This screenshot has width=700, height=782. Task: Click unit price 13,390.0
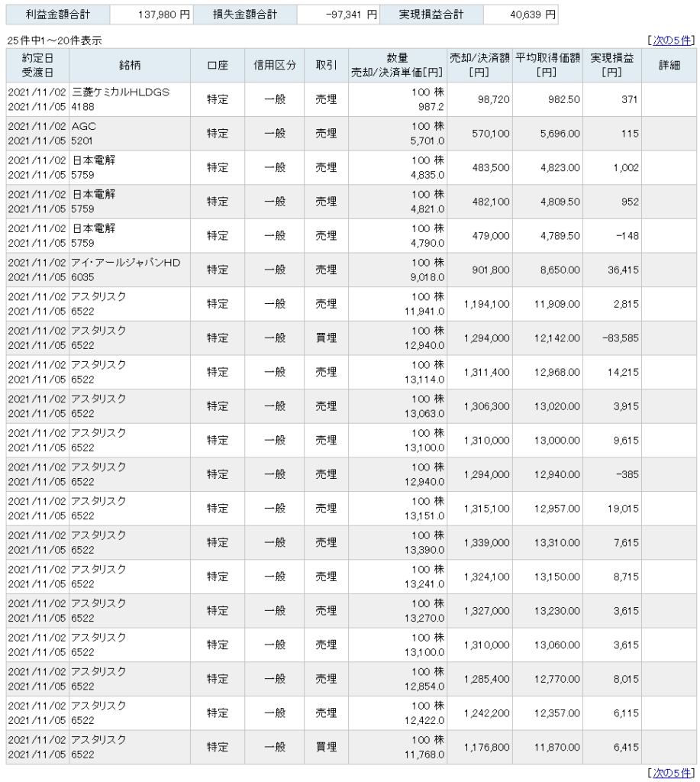coord(424,550)
